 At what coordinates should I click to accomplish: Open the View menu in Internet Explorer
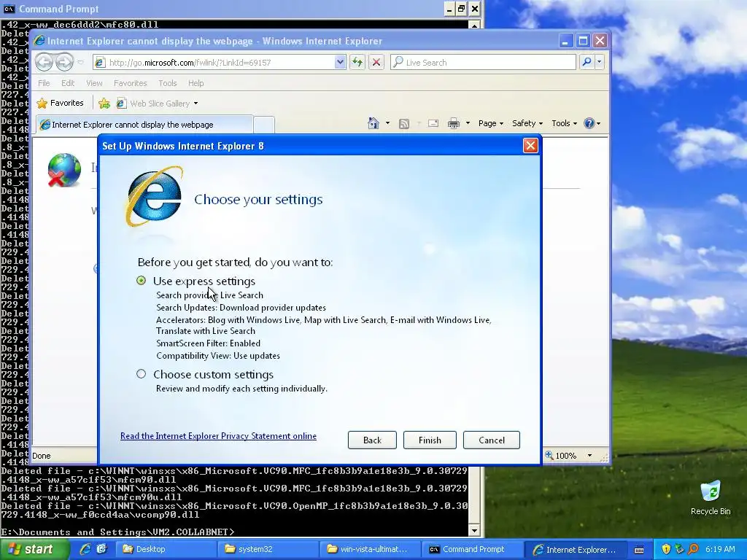click(94, 83)
